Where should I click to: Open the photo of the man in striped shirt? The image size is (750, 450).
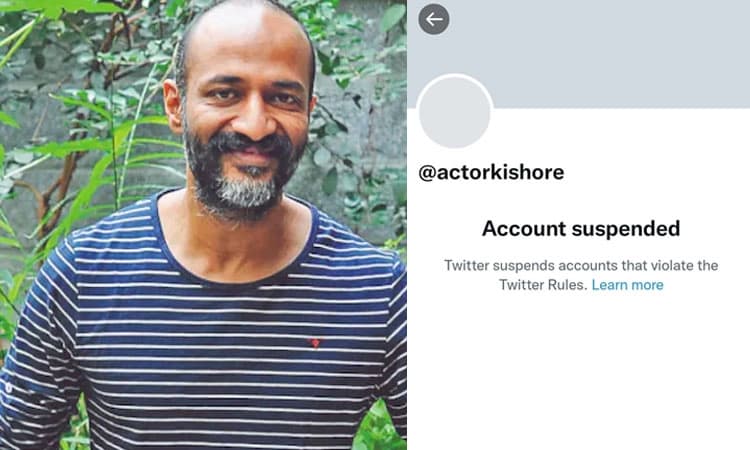203,225
